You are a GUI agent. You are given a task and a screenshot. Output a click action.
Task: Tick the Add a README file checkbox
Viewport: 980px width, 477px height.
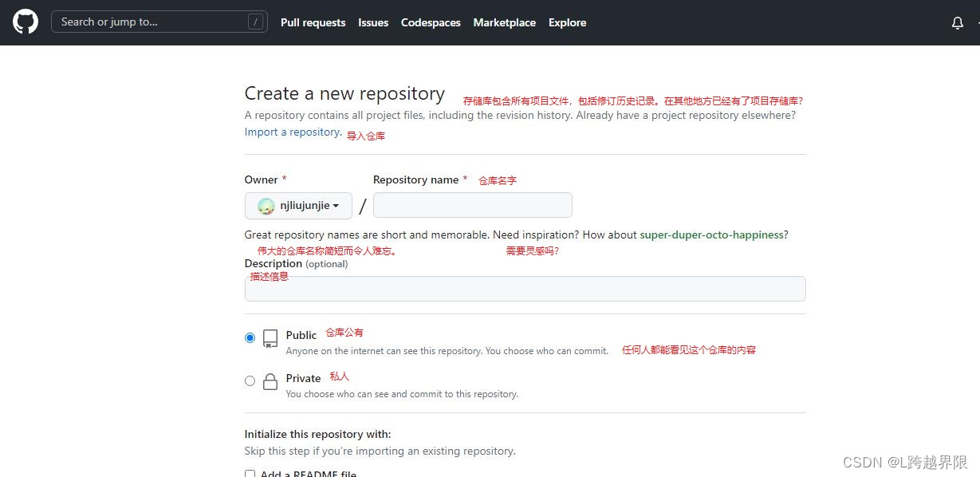250,474
